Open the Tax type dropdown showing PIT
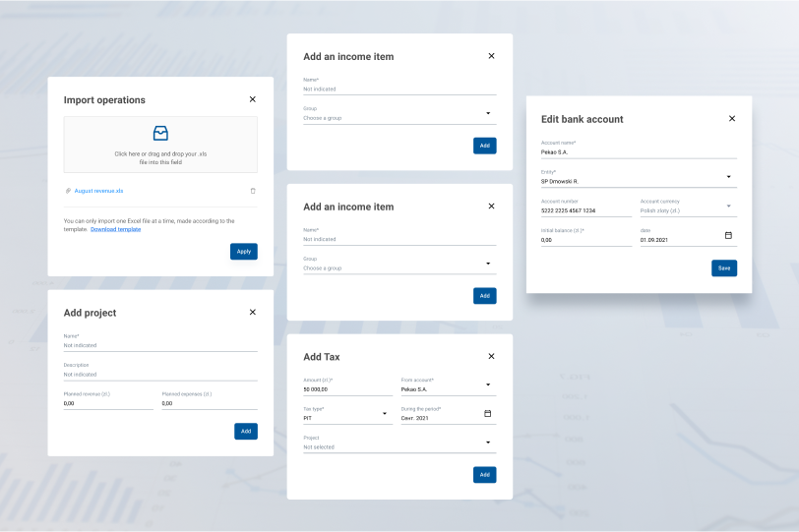The height and width of the screenshot is (532, 799). 385,414
